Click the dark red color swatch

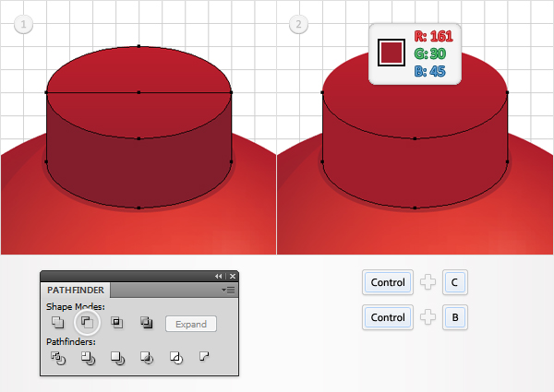click(x=391, y=53)
